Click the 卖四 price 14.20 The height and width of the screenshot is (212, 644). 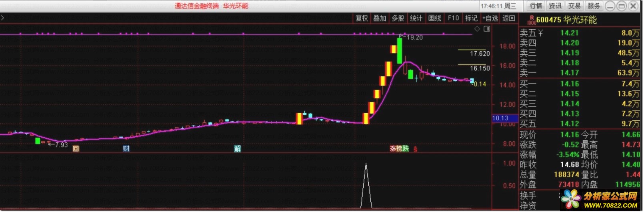click(570, 43)
